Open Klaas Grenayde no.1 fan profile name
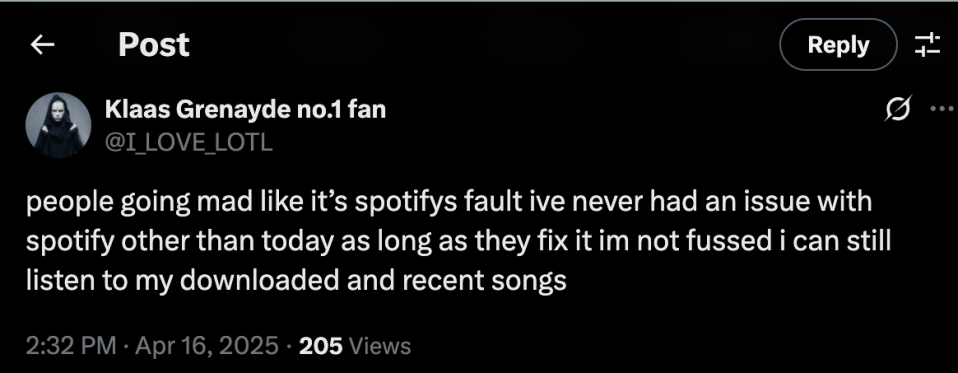The height and width of the screenshot is (373, 958). click(246, 110)
